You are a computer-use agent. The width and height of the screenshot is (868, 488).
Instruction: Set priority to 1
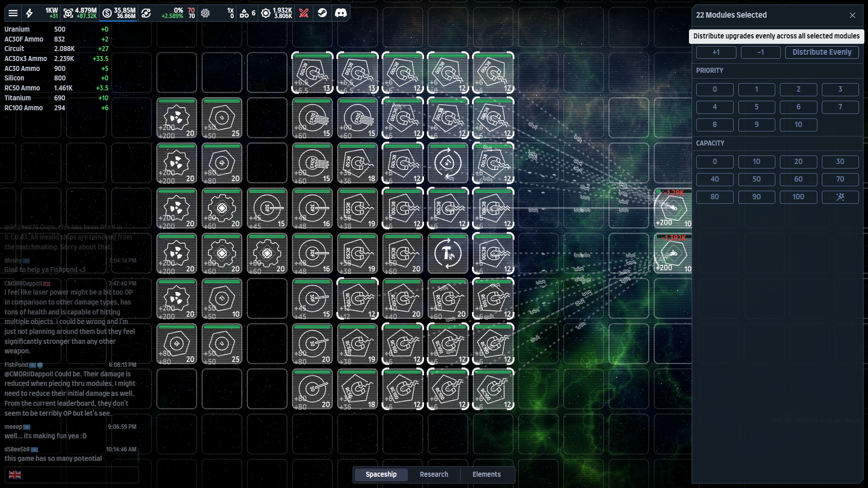[756, 89]
